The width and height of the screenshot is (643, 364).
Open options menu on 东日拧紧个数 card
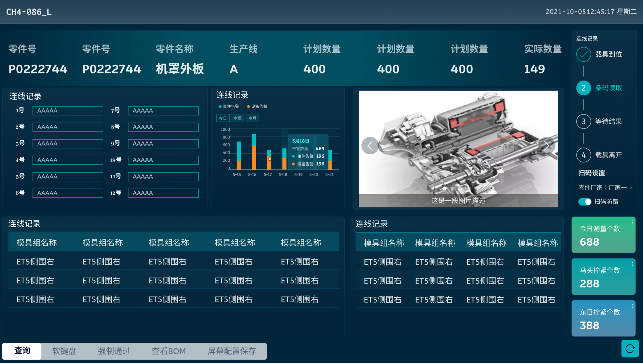coord(632,306)
